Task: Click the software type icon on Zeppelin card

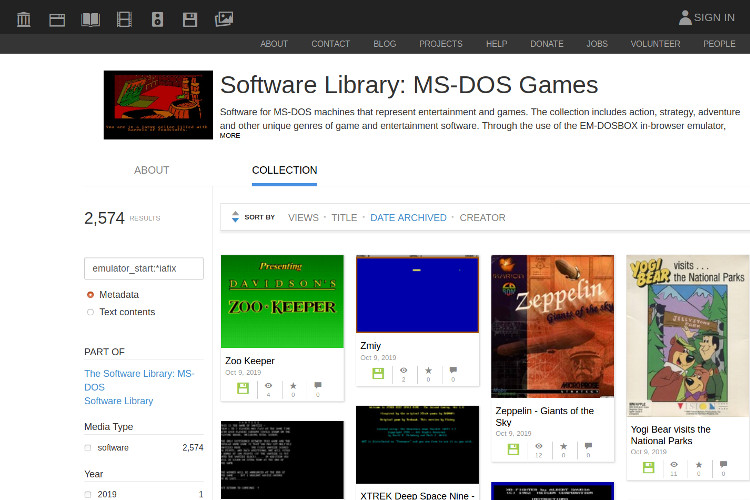Action: 513,449
